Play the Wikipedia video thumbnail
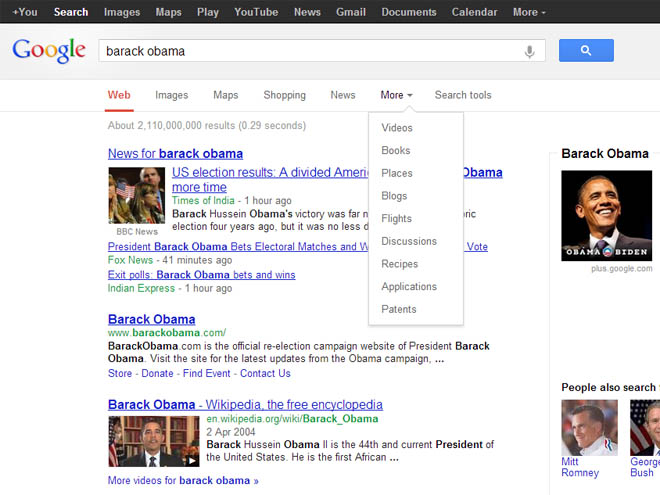Screen dimensions: 660x495 [154, 442]
